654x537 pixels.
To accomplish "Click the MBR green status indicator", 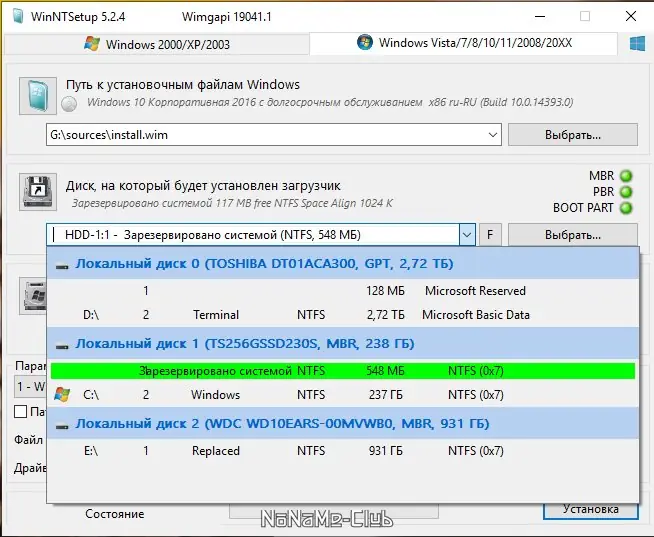I will click(x=626, y=176).
